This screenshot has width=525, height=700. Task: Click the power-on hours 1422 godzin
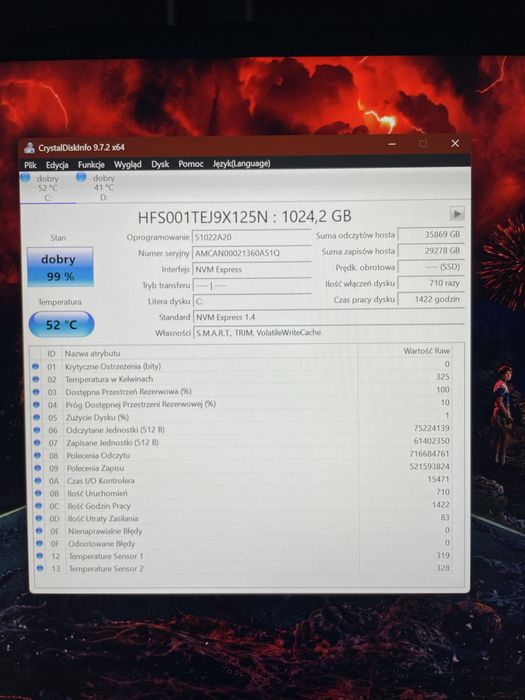pyautogui.click(x=431, y=299)
